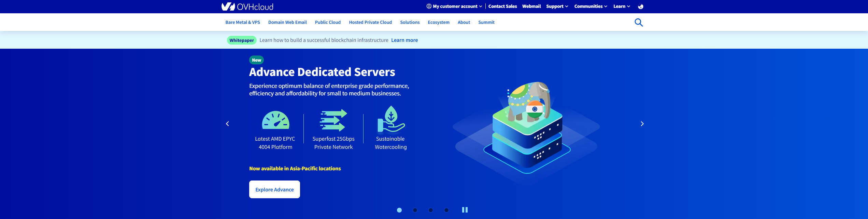868x219 pixels.
Task: Click the speedometer AMD EPYC icon
Action: click(x=275, y=120)
